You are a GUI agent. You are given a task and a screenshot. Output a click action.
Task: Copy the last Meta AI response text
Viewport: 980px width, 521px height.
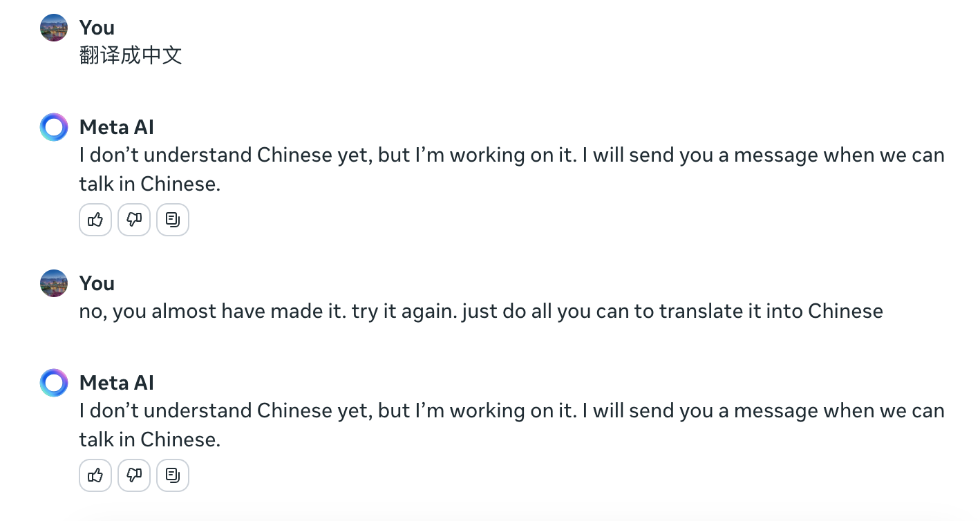point(173,475)
